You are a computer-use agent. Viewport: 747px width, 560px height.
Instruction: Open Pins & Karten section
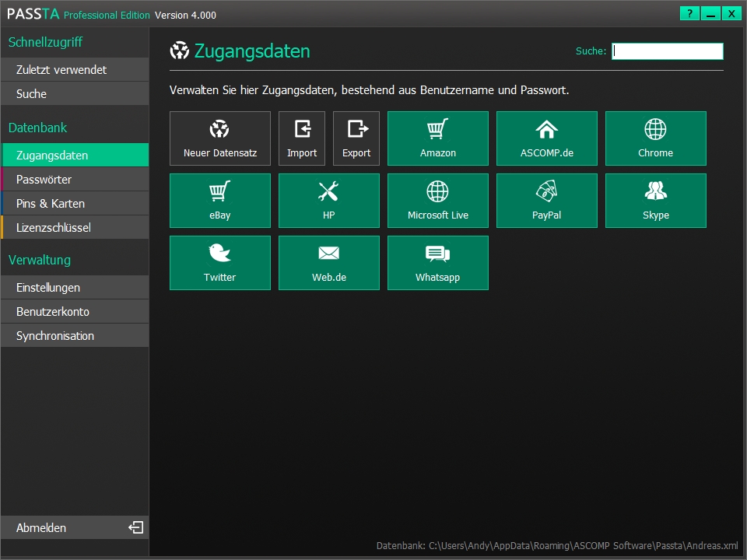75,203
